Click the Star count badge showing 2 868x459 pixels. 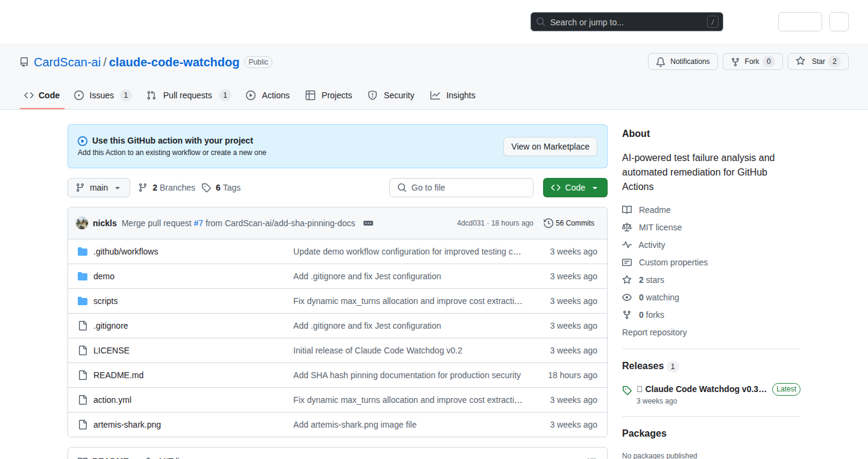[834, 62]
